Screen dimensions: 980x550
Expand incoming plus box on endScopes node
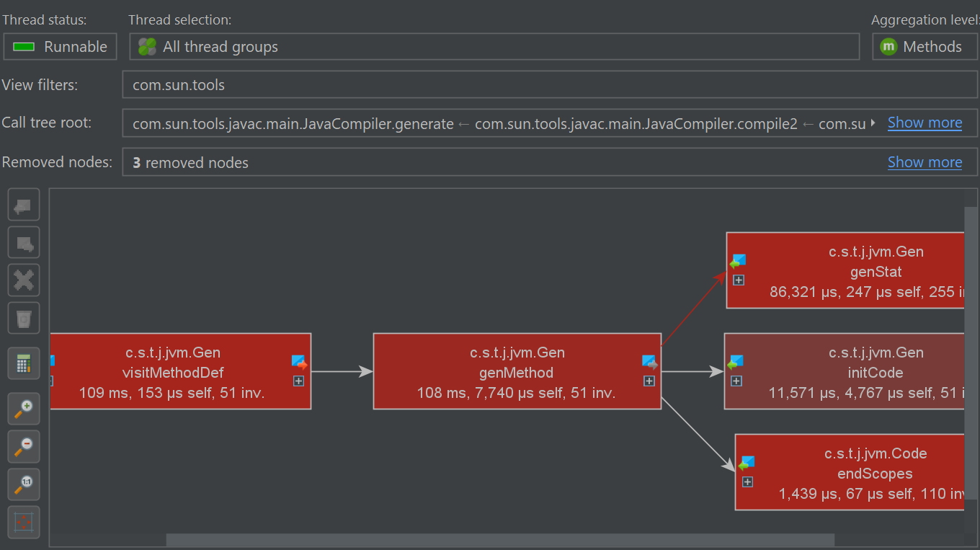(x=747, y=482)
